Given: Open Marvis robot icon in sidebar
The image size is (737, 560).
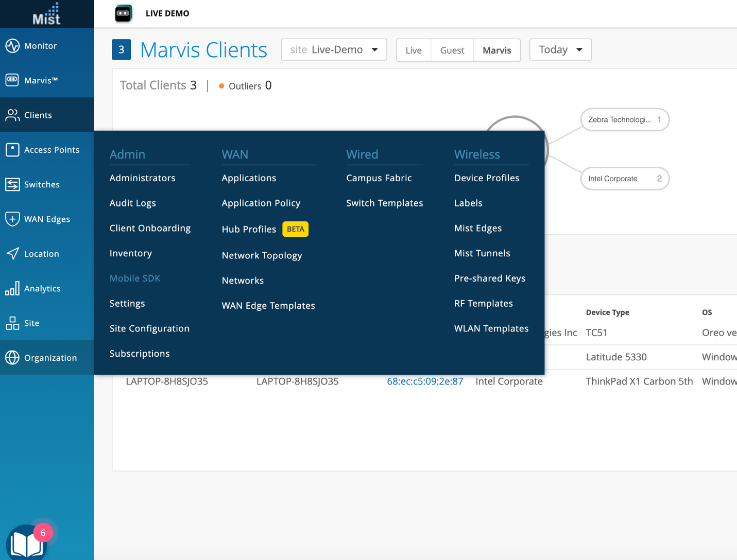Looking at the screenshot, I should pos(12,80).
